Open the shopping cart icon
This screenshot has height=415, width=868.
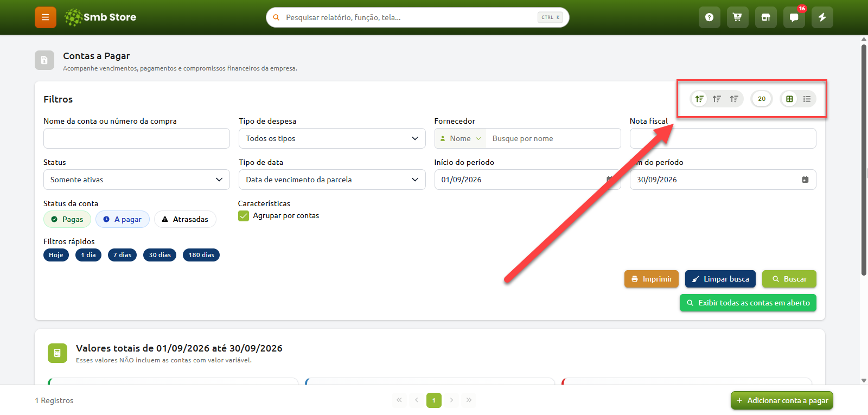(737, 17)
